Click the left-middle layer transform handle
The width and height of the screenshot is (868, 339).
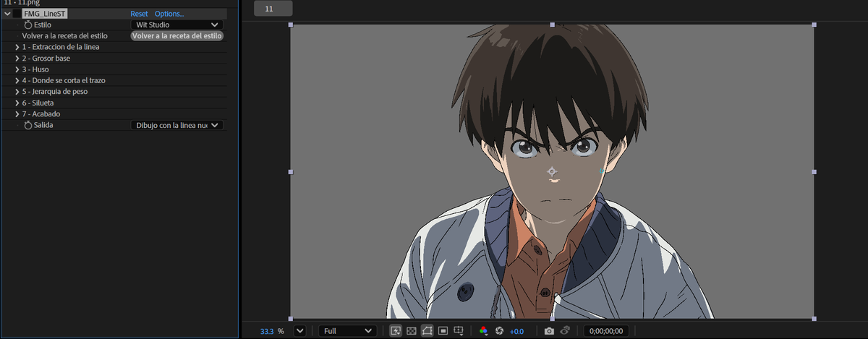[x=291, y=172]
